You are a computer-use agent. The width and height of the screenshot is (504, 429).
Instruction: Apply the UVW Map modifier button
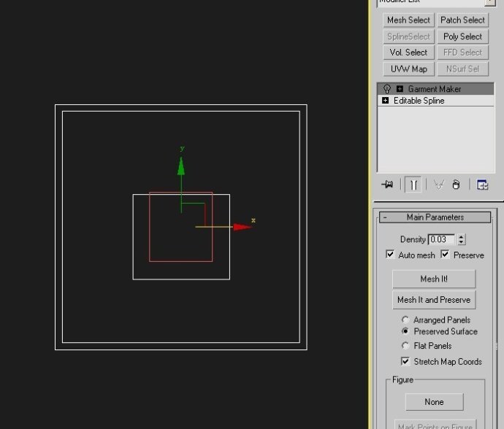[408, 69]
